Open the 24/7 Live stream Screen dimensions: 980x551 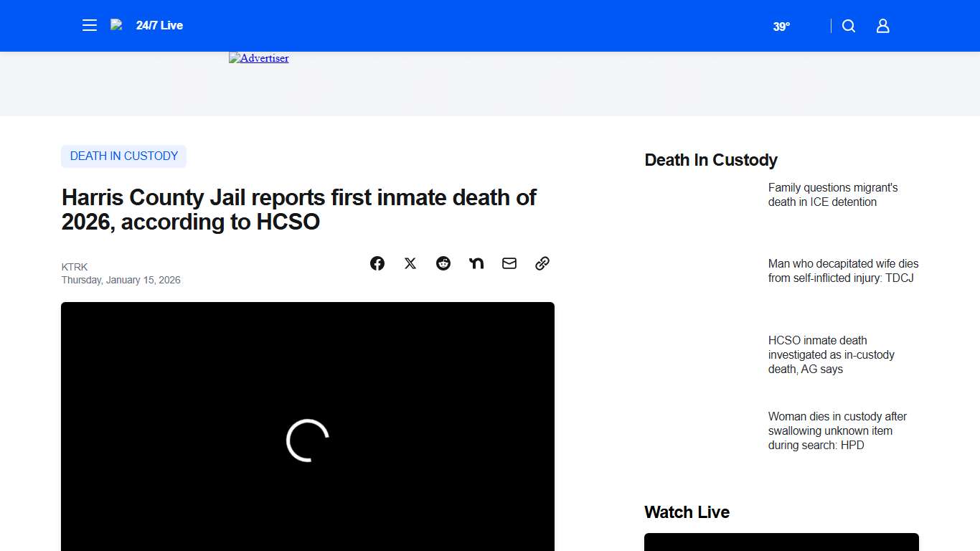pyautogui.click(x=159, y=25)
